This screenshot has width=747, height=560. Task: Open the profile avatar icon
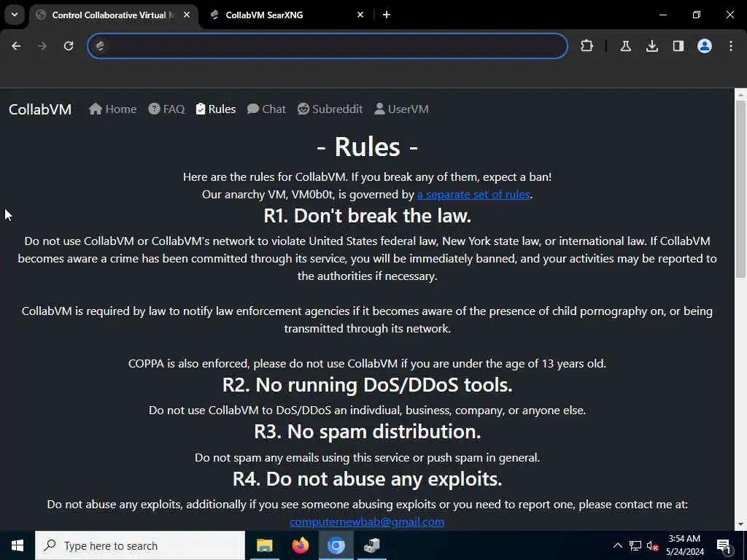click(x=705, y=46)
